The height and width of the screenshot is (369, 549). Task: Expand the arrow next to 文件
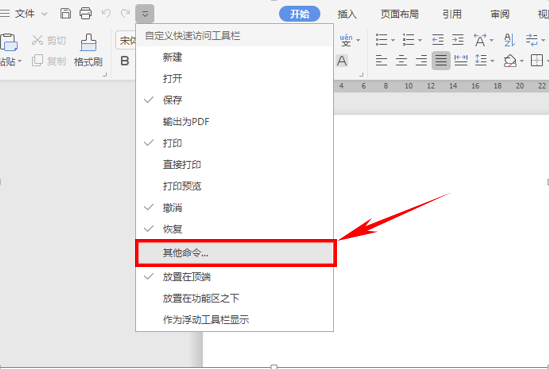click(44, 14)
